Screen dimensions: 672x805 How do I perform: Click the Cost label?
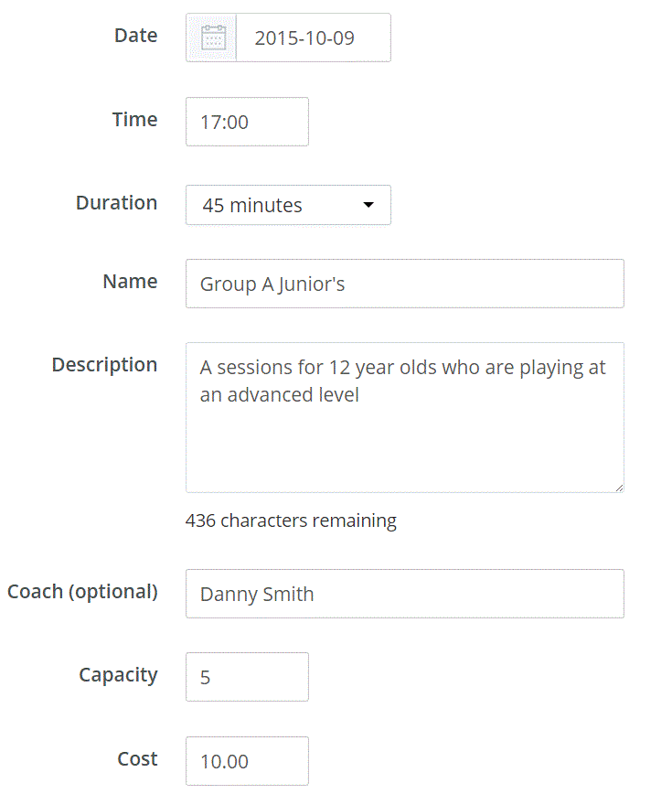click(x=137, y=759)
